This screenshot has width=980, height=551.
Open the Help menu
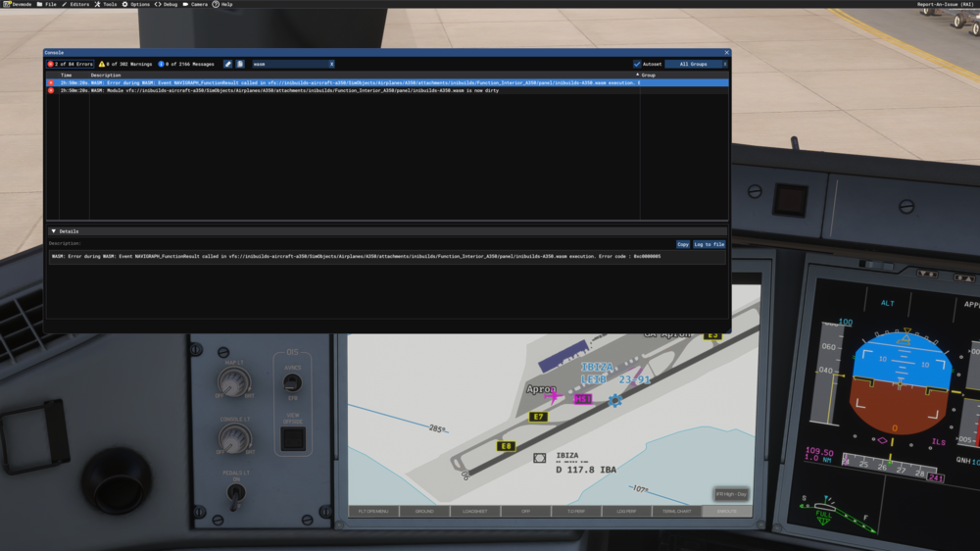click(x=222, y=4)
